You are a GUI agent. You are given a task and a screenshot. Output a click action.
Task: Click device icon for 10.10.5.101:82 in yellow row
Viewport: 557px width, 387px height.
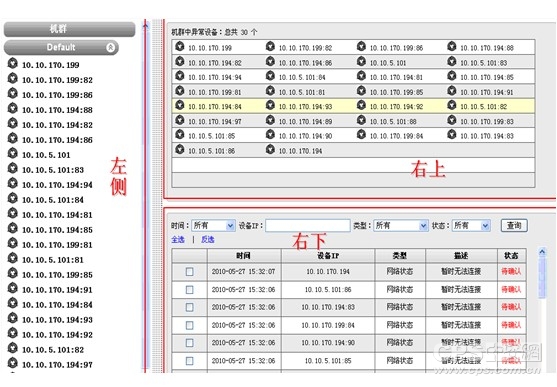(x=452, y=105)
